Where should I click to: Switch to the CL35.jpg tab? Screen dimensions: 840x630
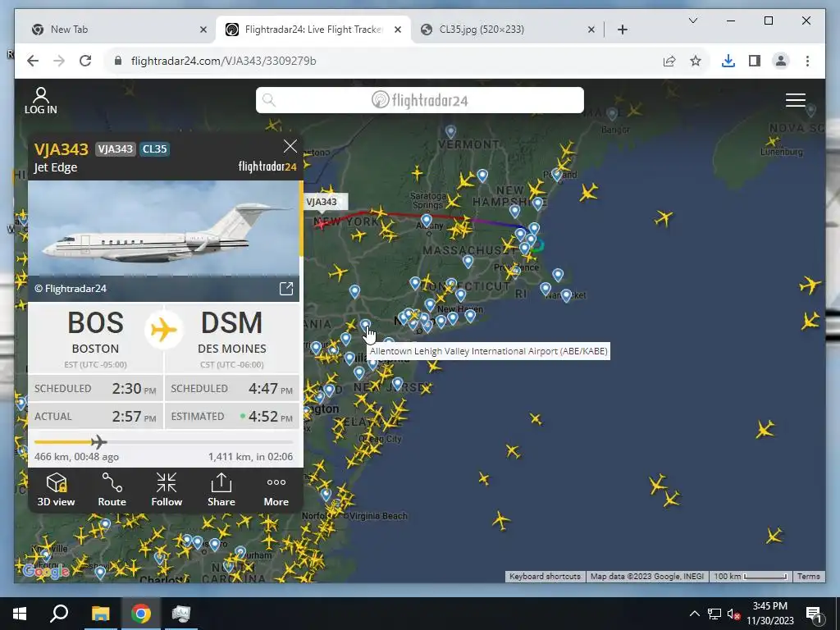point(504,30)
